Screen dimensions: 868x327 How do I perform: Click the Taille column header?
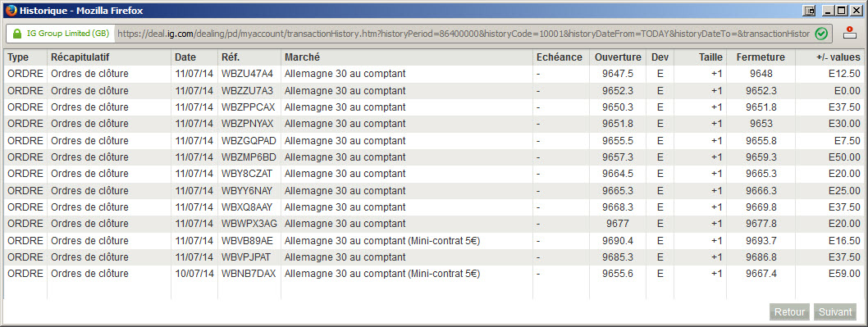[x=710, y=57]
